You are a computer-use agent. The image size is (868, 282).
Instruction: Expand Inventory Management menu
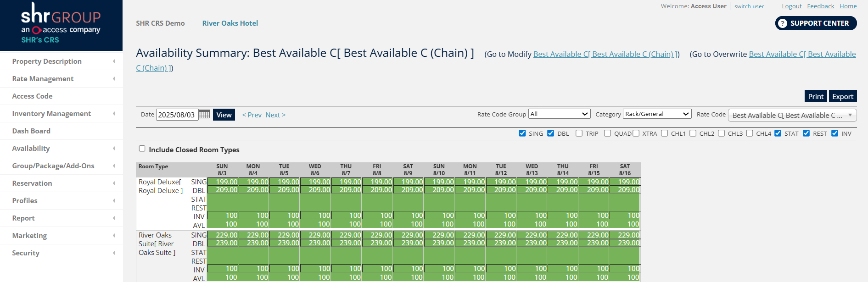(62, 114)
